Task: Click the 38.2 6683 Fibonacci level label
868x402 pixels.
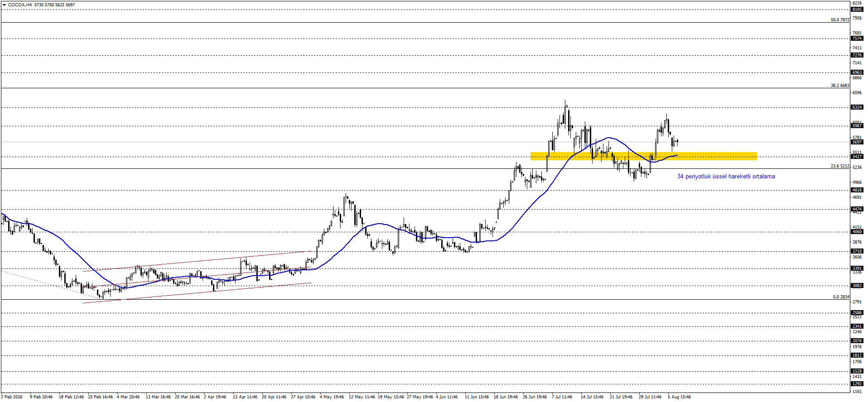Action: (840, 86)
